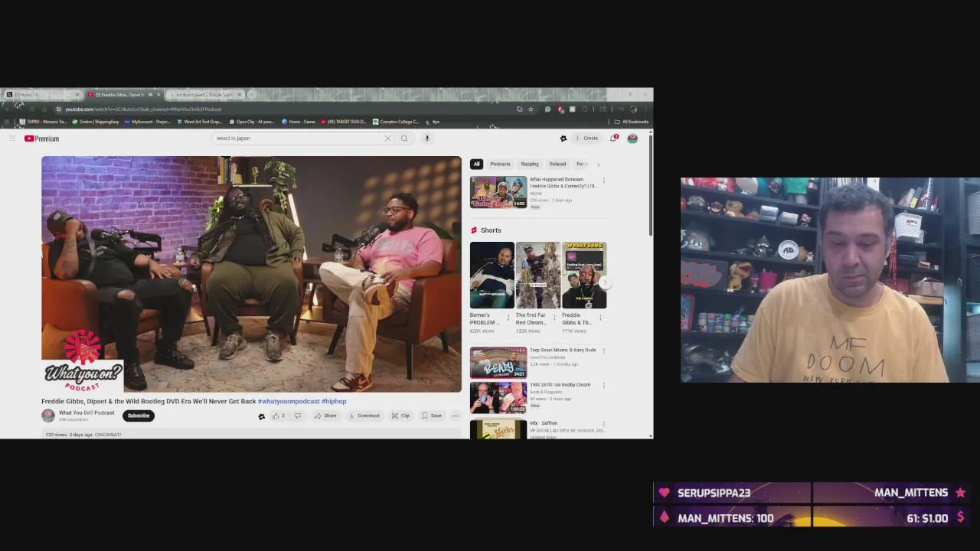
Task: Dislike the video with thumbs down
Action: point(298,416)
